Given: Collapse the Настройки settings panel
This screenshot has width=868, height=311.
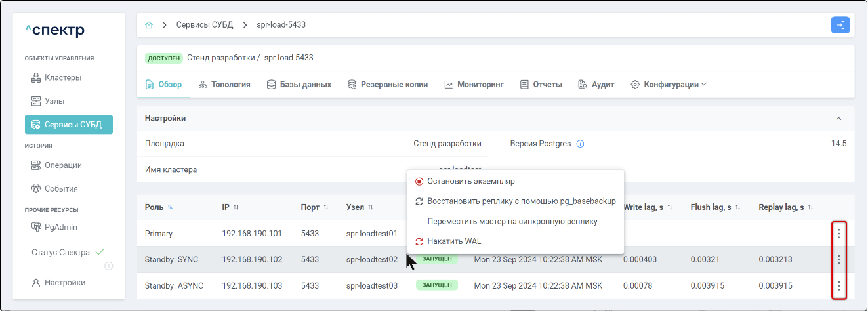Looking at the screenshot, I should tap(838, 119).
